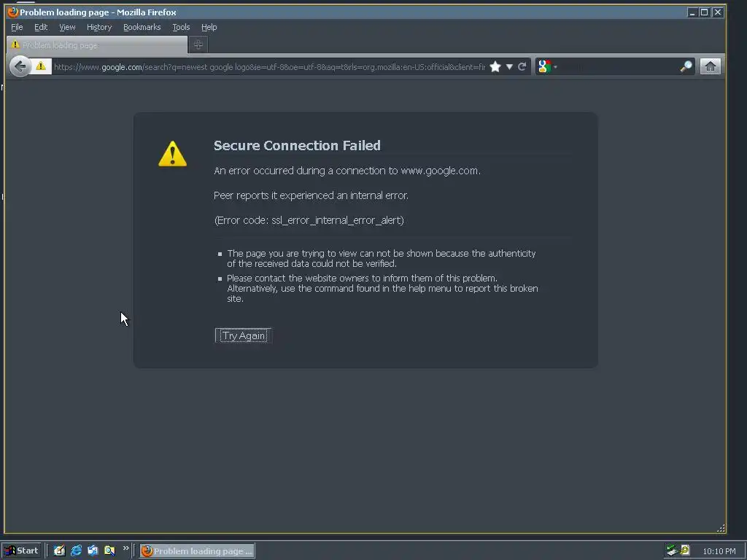Minimize the Firefox window
Screen dimensions: 747x560
point(692,12)
